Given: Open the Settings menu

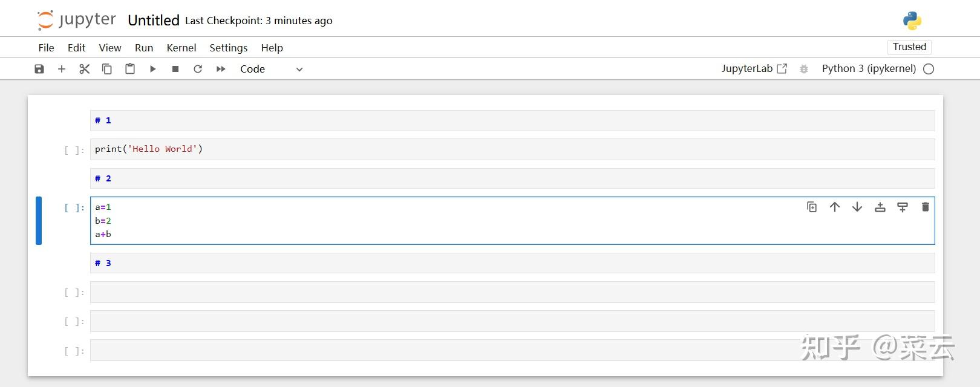Looking at the screenshot, I should pyautogui.click(x=228, y=48).
